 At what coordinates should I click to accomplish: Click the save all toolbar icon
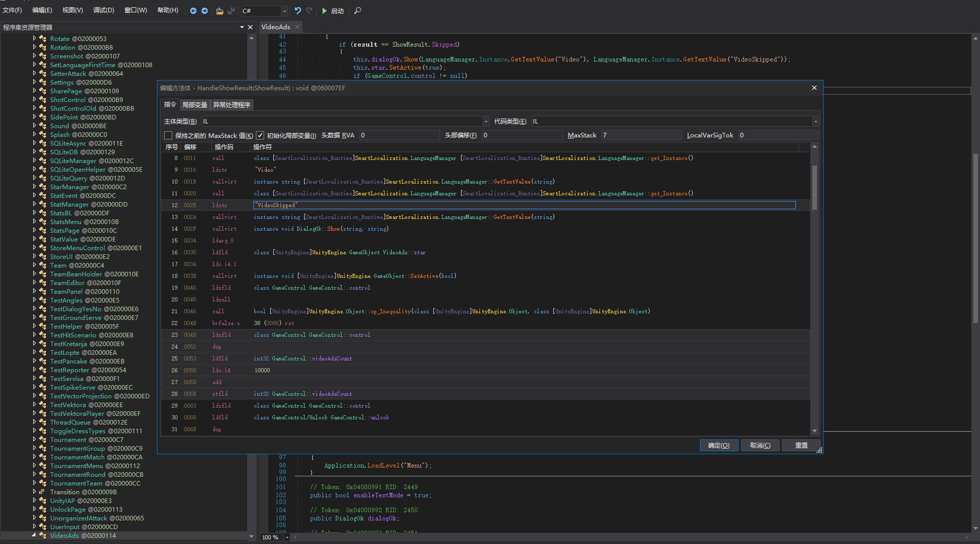(231, 11)
